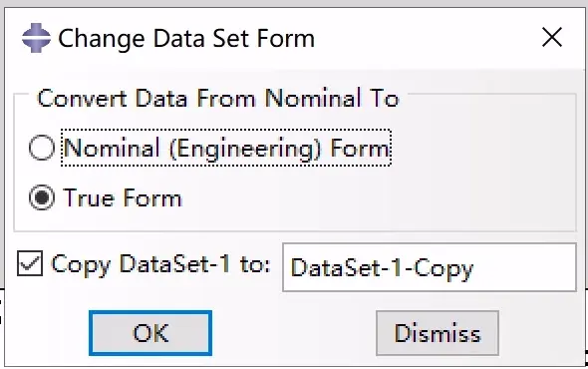The image size is (588, 369).
Task: Choose the True Form radio button
Action: pos(42,197)
